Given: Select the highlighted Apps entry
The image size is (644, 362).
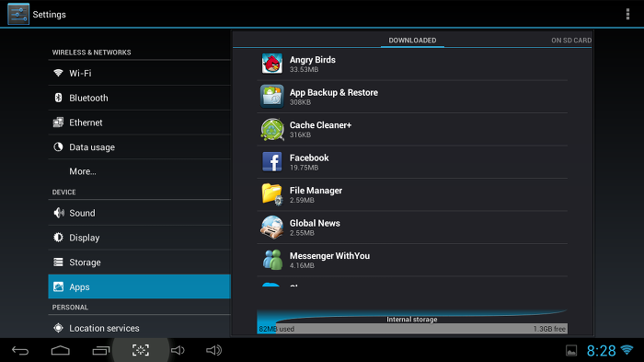Looking at the screenshot, I should (x=139, y=286).
